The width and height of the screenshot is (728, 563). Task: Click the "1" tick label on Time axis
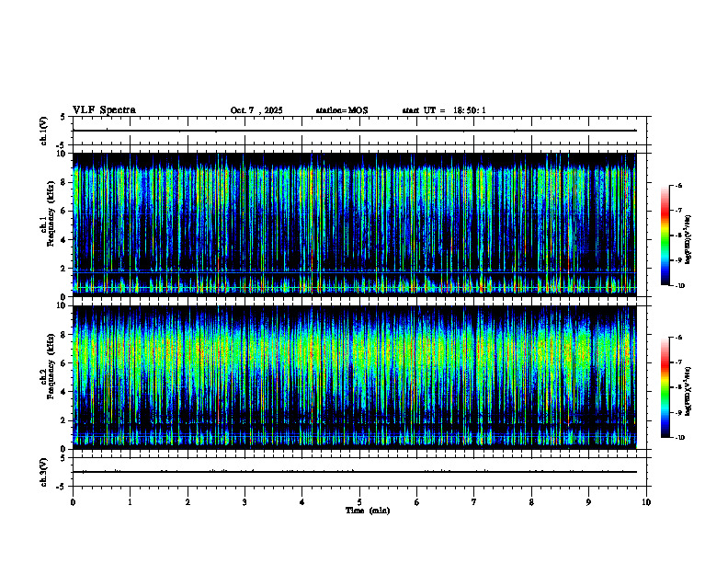(130, 502)
